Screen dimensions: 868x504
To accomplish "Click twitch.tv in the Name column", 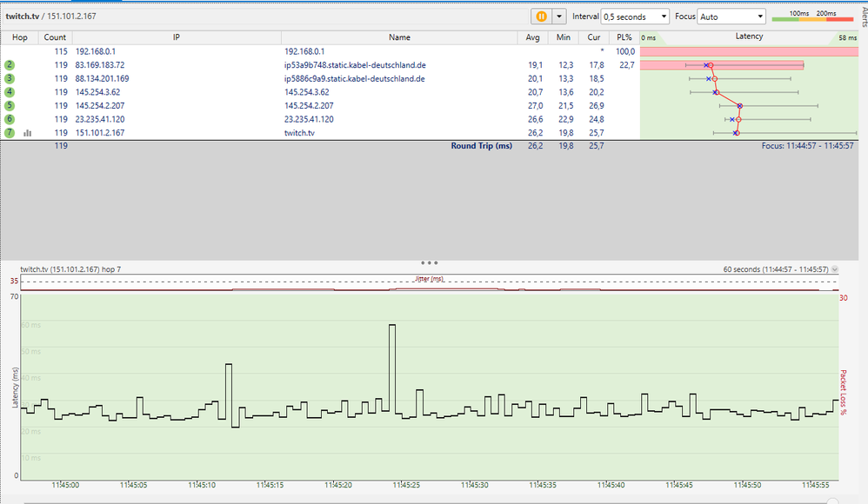I will (x=299, y=133).
